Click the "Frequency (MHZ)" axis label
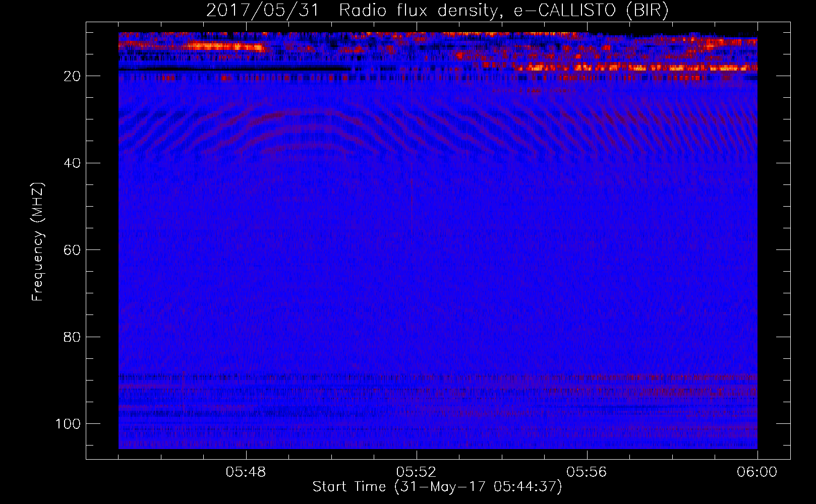 (38, 242)
